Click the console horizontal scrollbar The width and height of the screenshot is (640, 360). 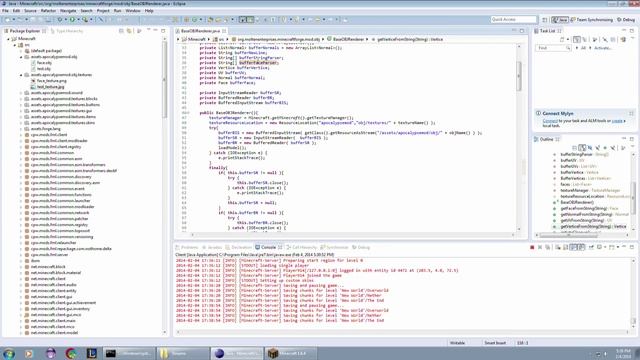[402, 332]
